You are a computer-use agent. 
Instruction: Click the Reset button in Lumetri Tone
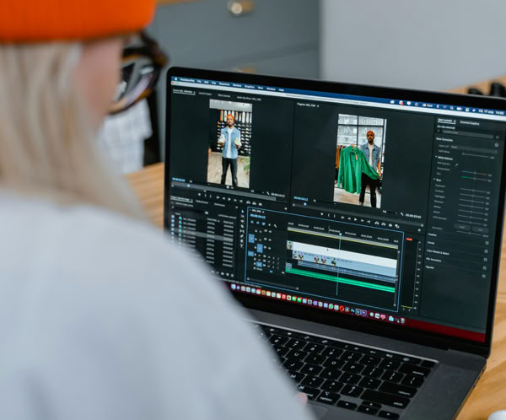[462, 227]
